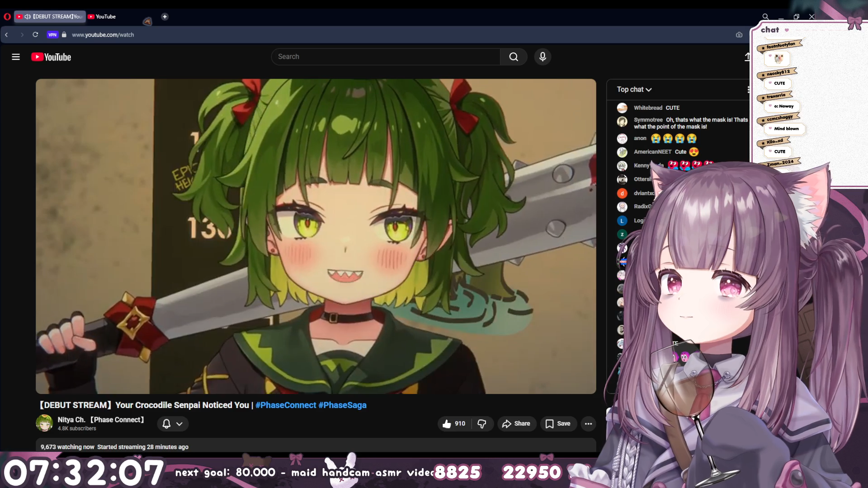Click the Share button

516,424
